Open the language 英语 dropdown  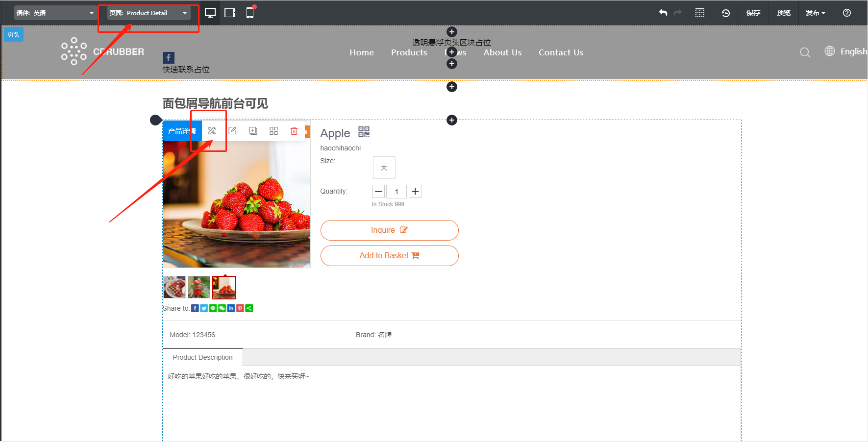pyautogui.click(x=55, y=13)
